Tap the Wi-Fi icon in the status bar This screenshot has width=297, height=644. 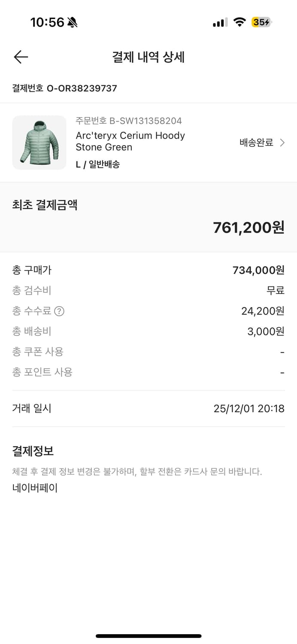[240, 22]
